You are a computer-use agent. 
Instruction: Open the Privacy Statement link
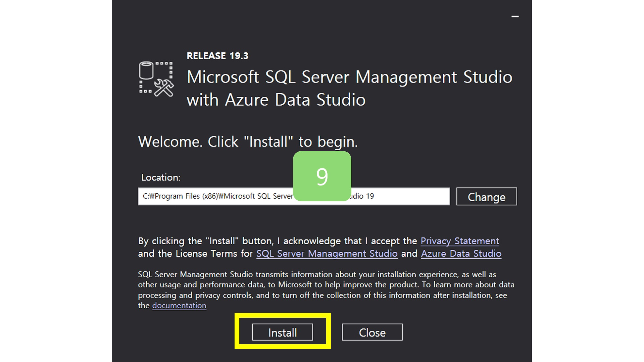pos(459,241)
